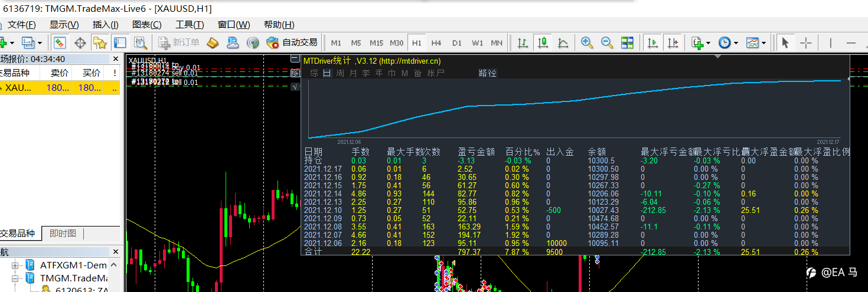
Task: Tile chart windows icon
Action: click(626, 42)
